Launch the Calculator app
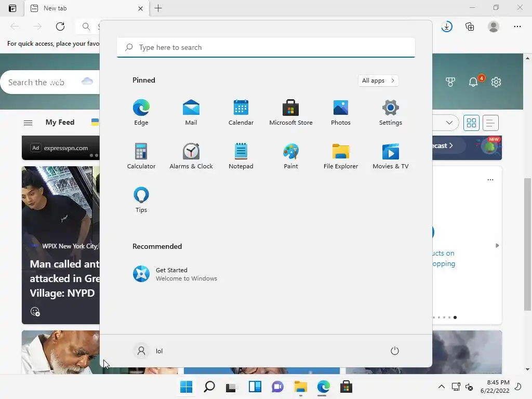This screenshot has width=532, height=399. (141, 156)
